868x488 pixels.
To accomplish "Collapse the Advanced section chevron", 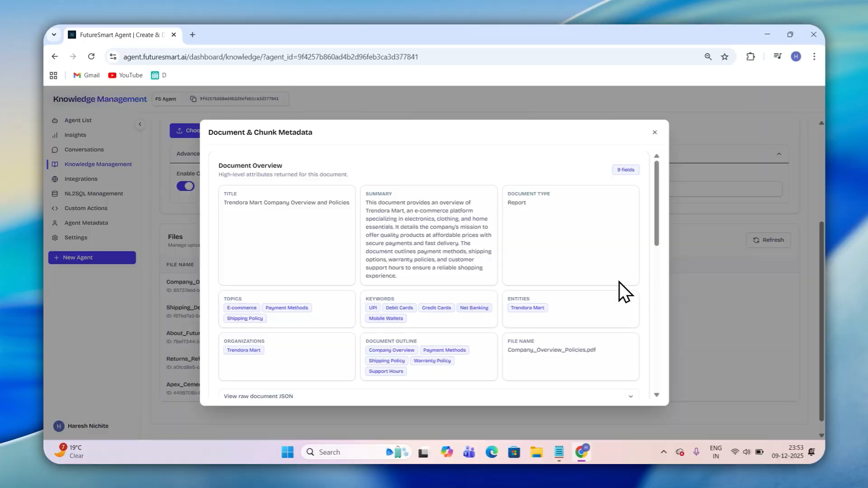I will tap(778, 154).
